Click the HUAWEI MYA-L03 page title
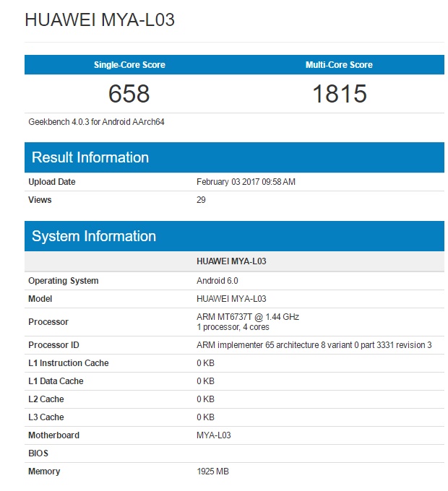 pyautogui.click(x=99, y=20)
